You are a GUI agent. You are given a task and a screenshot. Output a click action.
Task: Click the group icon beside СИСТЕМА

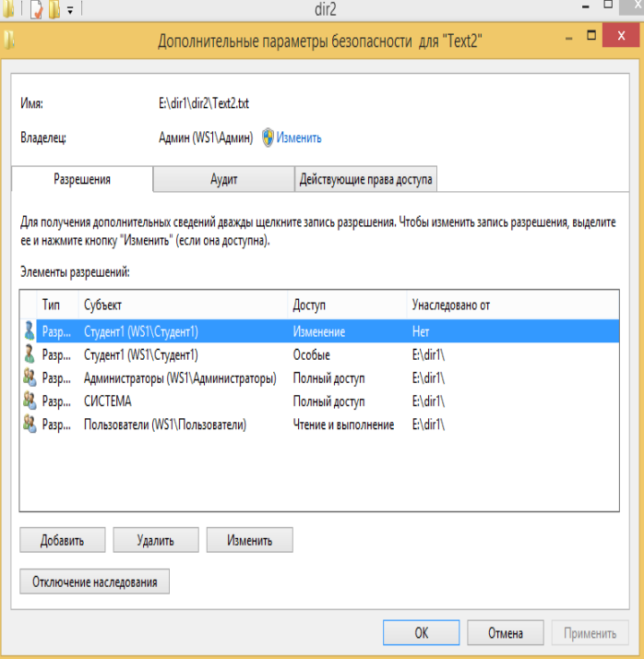(29, 401)
